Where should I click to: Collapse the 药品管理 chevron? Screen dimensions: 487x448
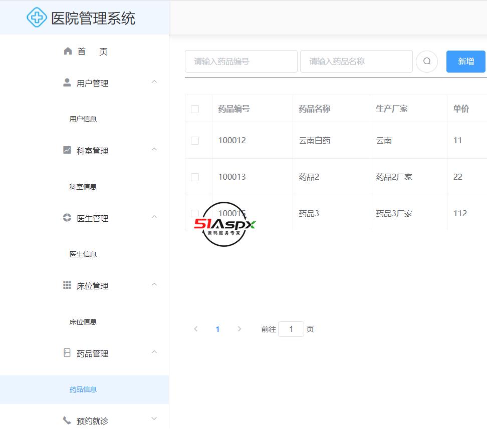tap(154, 352)
